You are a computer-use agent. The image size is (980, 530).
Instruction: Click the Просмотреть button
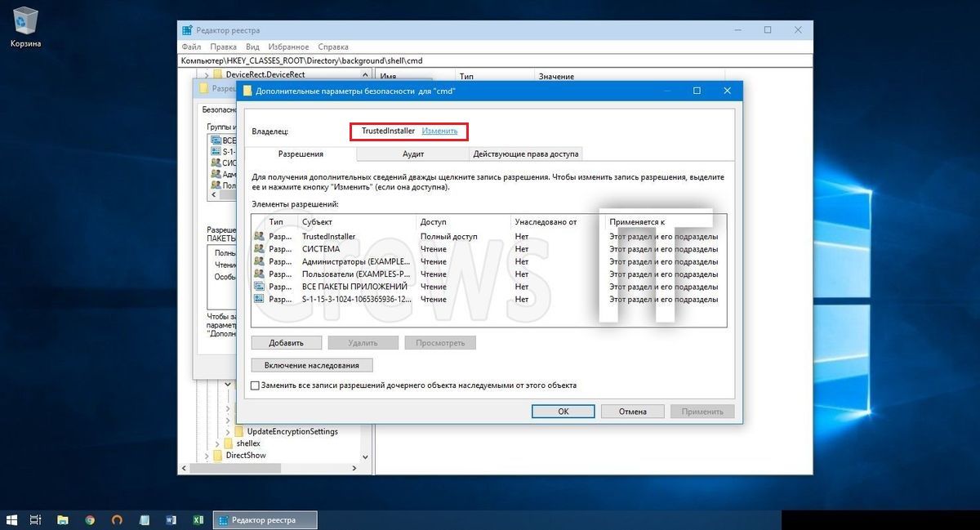pyautogui.click(x=440, y=343)
